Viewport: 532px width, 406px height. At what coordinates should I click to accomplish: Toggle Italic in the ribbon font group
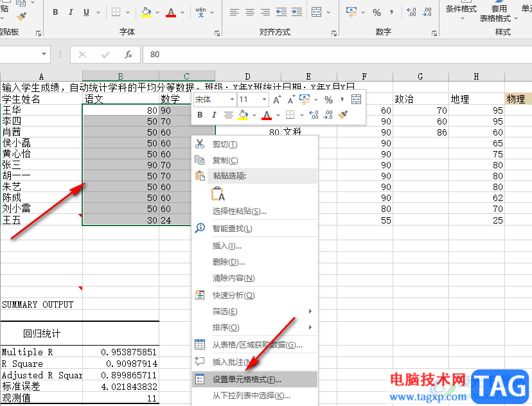coord(71,12)
